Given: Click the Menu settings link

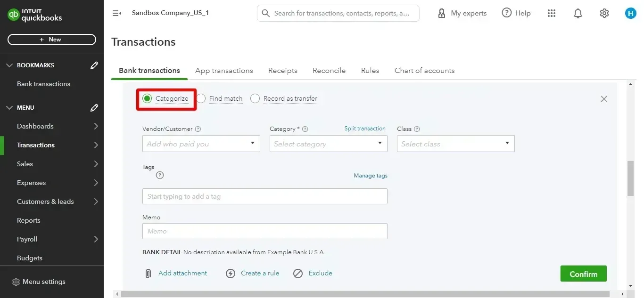Looking at the screenshot, I should [x=44, y=282].
